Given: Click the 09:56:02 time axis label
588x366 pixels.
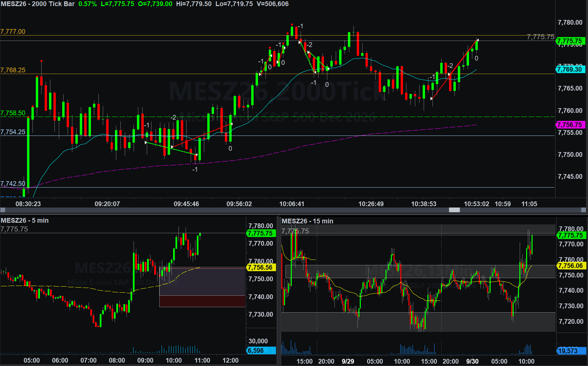Looking at the screenshot, I should click(x=239, y=204).
